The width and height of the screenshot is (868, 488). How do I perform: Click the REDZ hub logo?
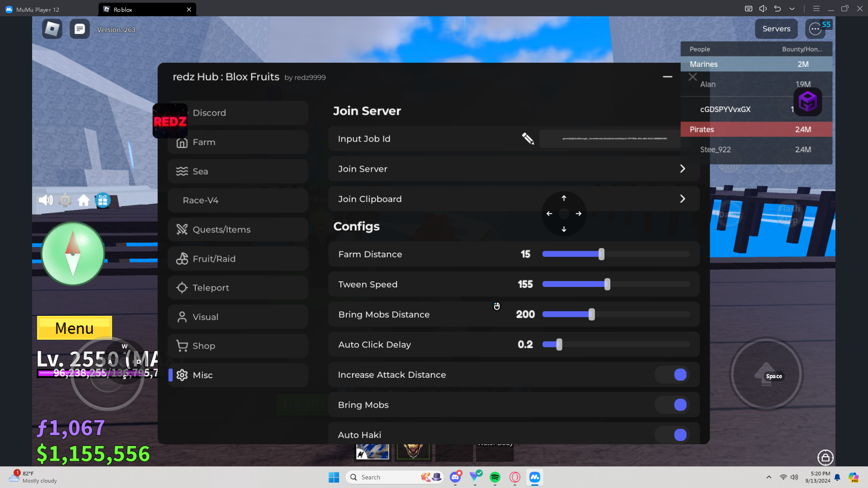click(170, 121)
